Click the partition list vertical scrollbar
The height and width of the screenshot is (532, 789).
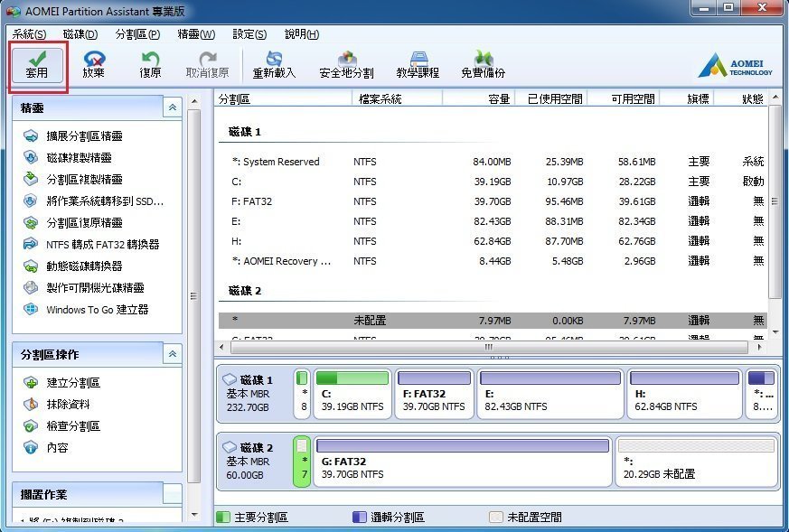[775, 201]
